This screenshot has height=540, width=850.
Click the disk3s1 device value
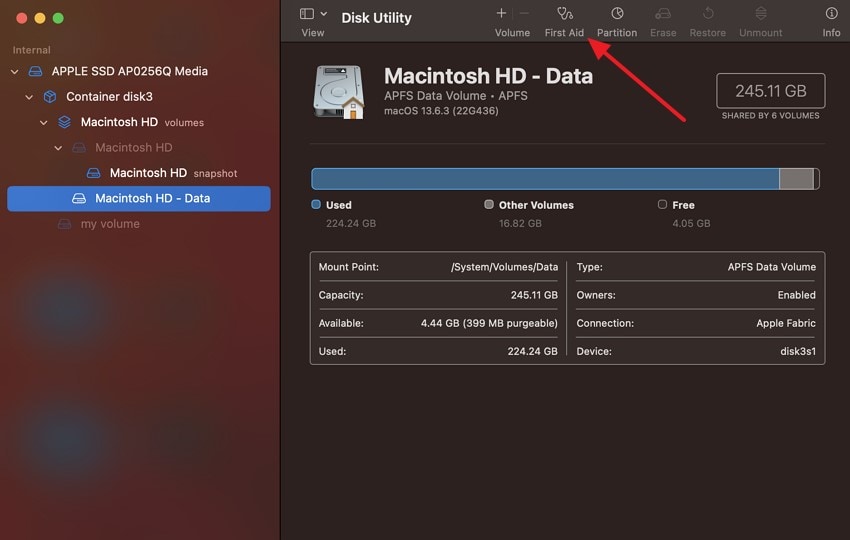tap(798, 351)
